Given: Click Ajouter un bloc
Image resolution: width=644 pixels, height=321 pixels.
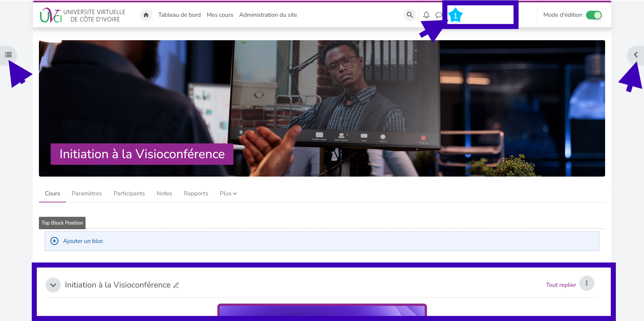Looking at the screenshot, I should 83,241.
